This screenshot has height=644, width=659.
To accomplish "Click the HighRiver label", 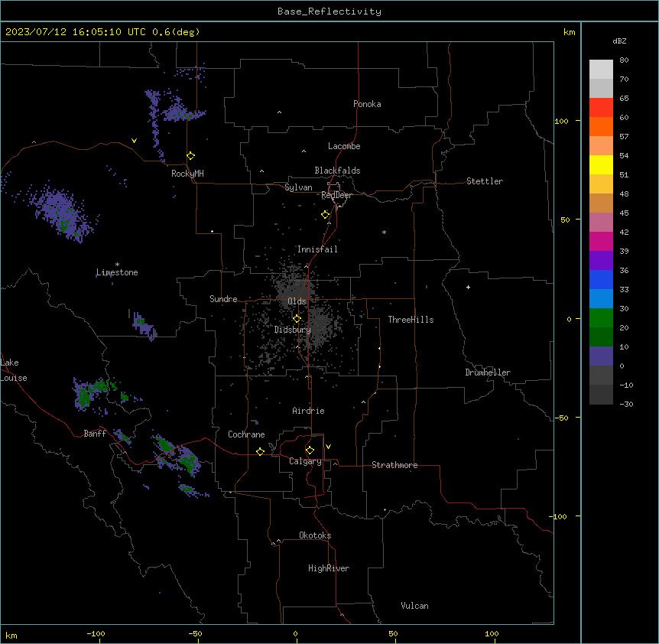I will pos(329,568).
